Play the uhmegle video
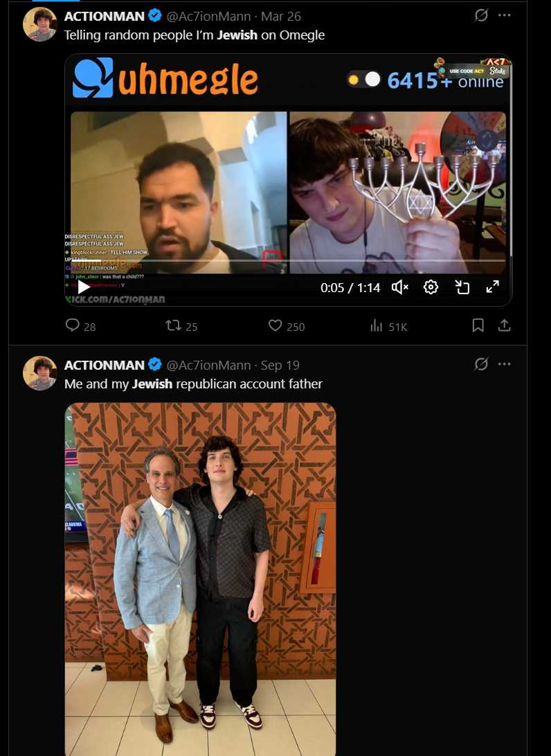The width and height of the screenshot is (551, 756). tap(83, 287)
